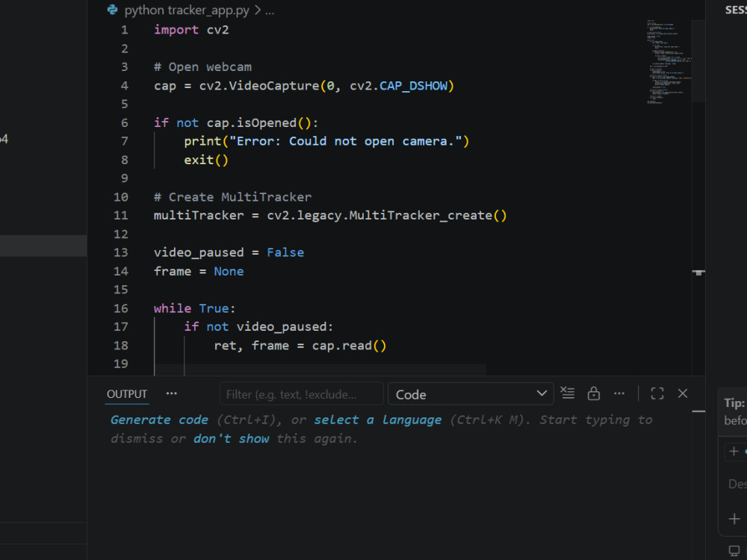Click the exit() call on line 8

[206, 160]
